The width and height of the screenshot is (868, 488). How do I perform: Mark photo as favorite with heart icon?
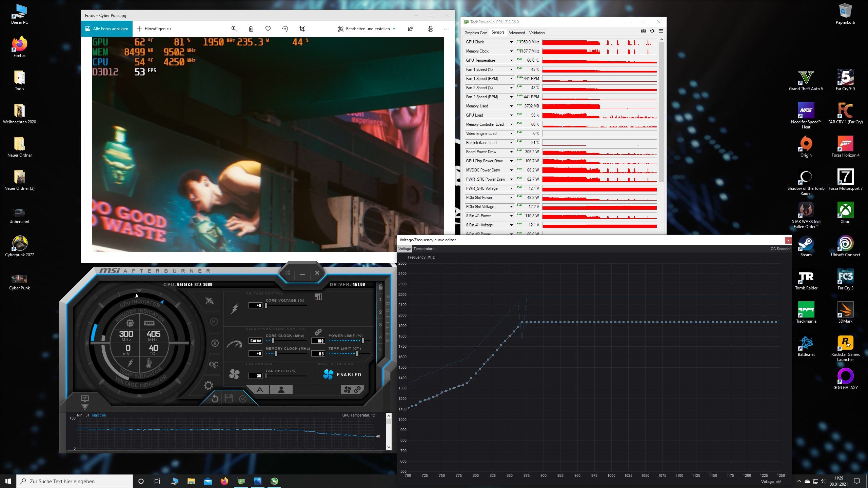(268, 29)
